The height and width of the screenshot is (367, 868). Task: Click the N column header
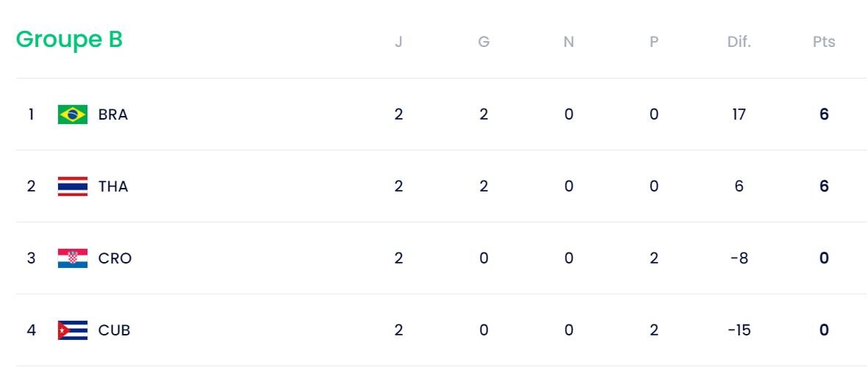[569, 42]
